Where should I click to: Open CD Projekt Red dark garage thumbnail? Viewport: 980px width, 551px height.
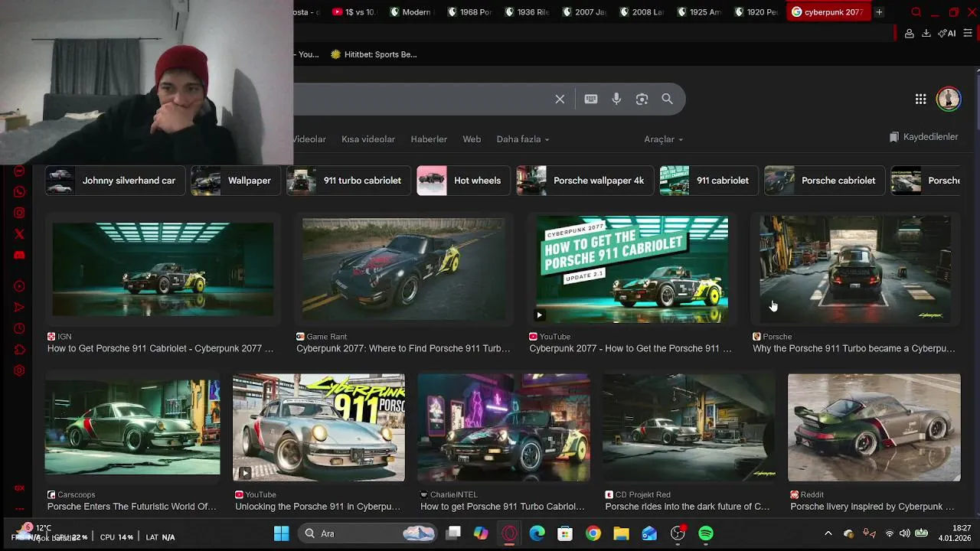(x=689, y=428)
